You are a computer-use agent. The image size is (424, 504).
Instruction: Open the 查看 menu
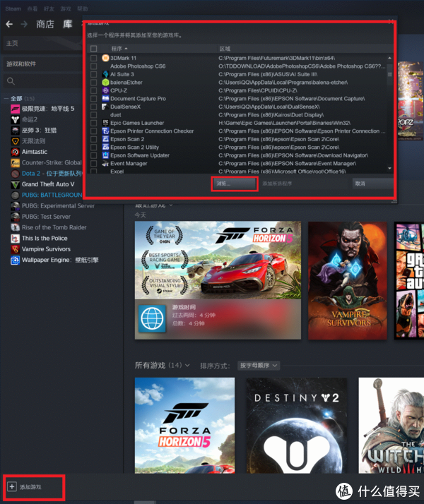point(33,8)
